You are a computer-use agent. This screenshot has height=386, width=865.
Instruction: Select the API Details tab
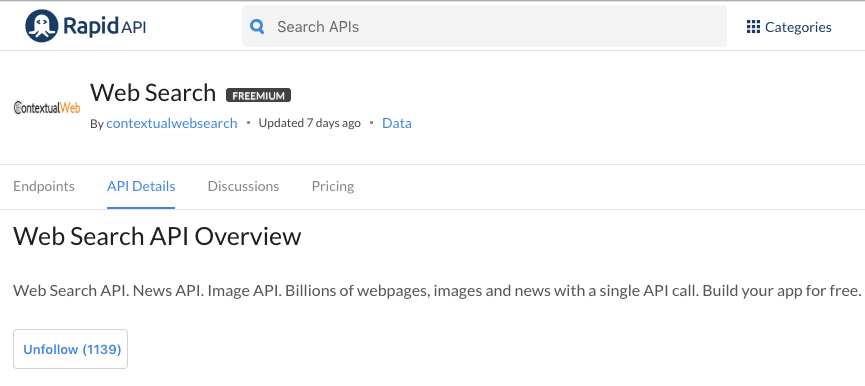[x=141, y=186]
